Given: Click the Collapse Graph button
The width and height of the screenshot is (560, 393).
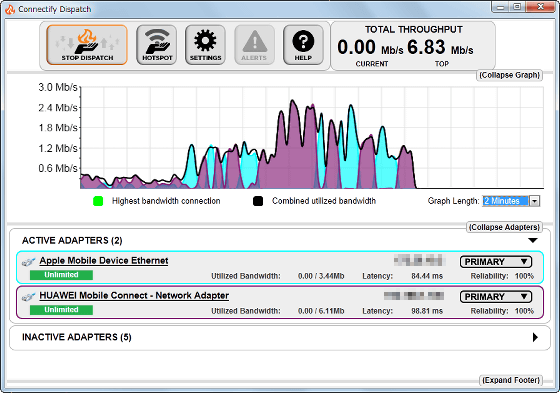Looking at the screenshot, I should point(509,75).
